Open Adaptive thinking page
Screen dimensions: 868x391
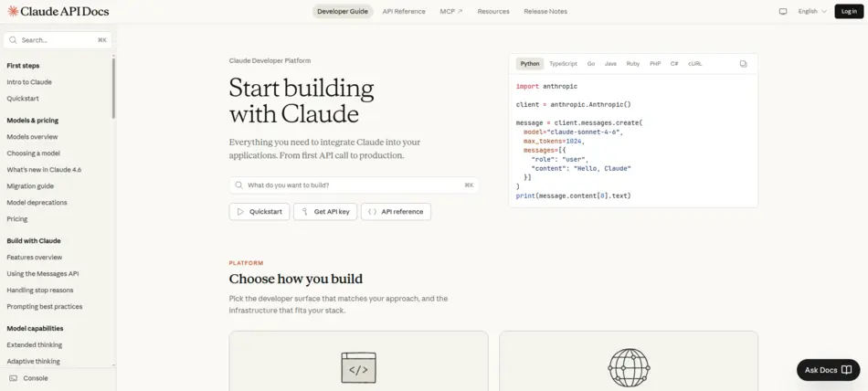pyautogui.click(x=33, y=361)
